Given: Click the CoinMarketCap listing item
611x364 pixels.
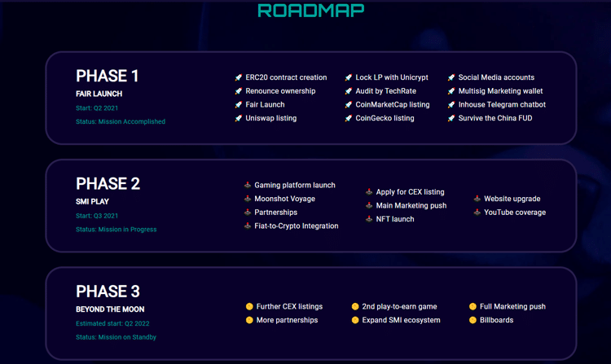Looking at the screenshot, I should (393, 105).
